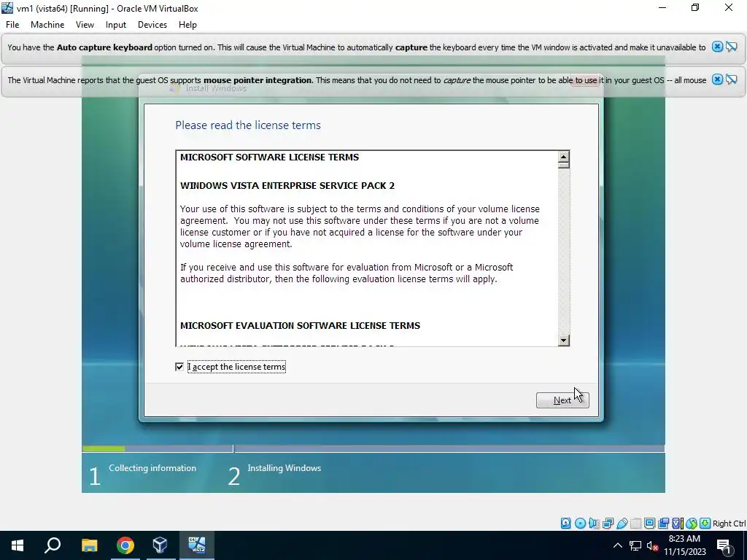Click the recording status icon

[663, 524]
